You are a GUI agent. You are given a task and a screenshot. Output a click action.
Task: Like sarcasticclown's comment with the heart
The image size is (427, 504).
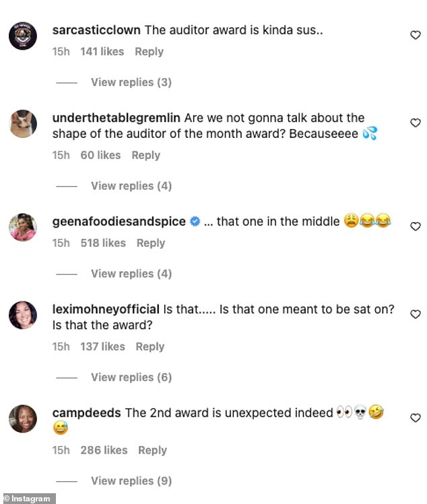(x=416, y=35)
